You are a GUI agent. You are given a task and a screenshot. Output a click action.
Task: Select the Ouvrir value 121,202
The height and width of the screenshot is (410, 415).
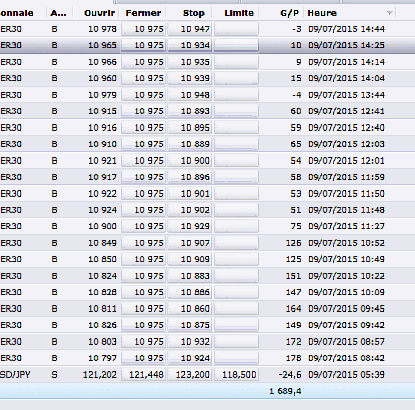pos(100,375)
